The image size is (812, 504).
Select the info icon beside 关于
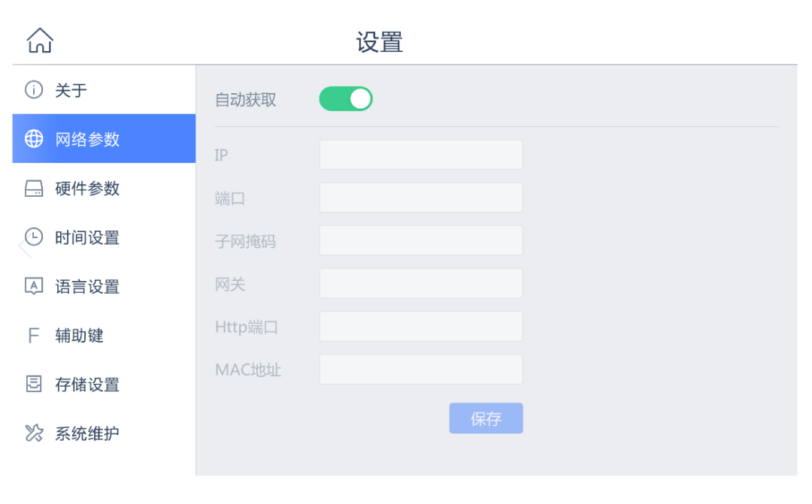coord(32,90)
